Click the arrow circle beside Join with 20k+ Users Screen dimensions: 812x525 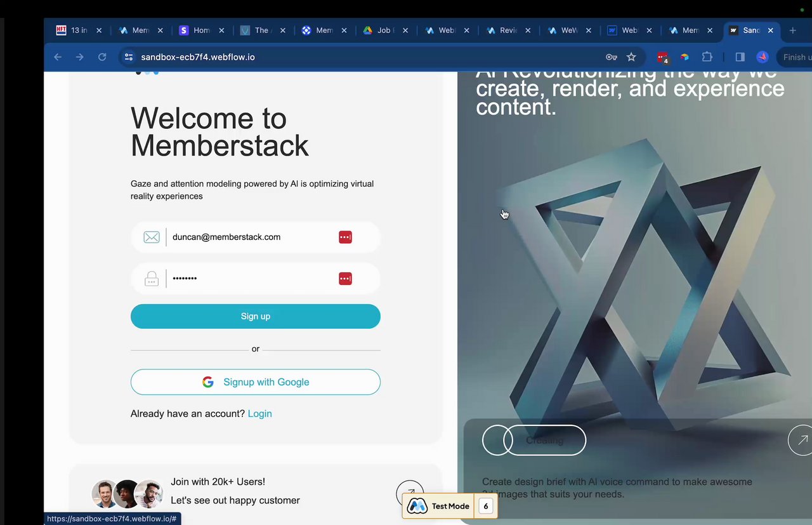(x=410, y=494)
